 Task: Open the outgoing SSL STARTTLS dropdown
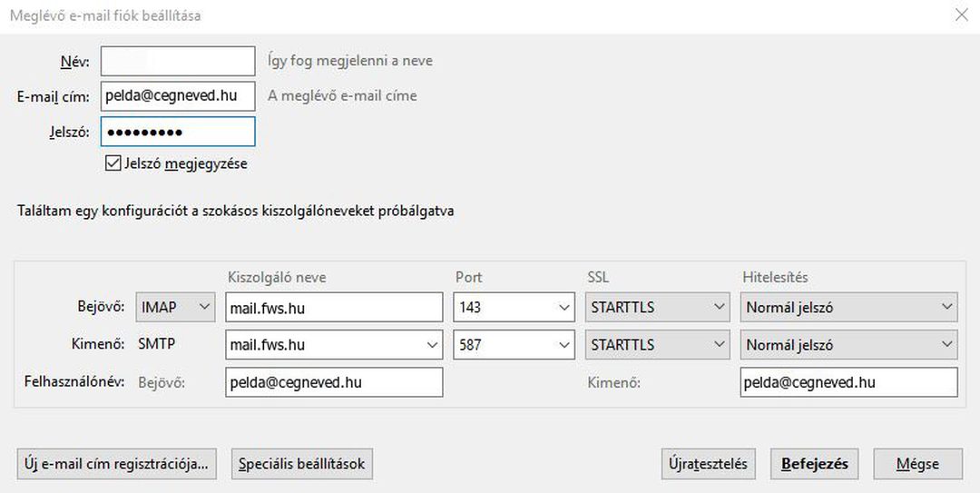pos(658,345)
